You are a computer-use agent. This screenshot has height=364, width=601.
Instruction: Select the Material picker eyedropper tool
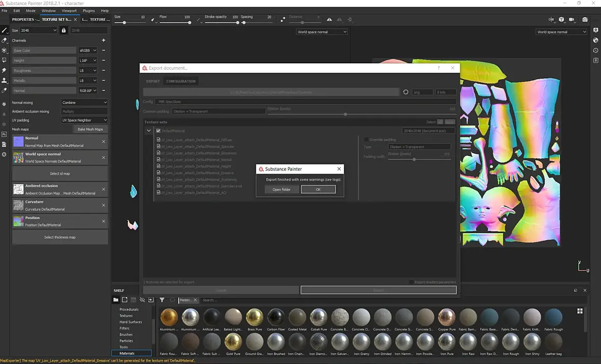click(x=4, y=91)
